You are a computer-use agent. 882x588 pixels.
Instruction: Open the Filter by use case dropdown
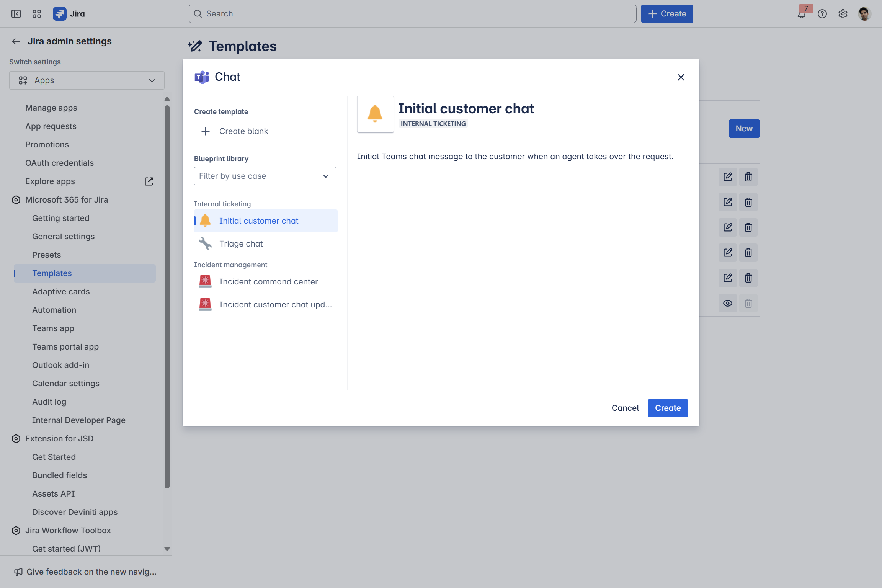pyautogui.click(x=265, y=176)
